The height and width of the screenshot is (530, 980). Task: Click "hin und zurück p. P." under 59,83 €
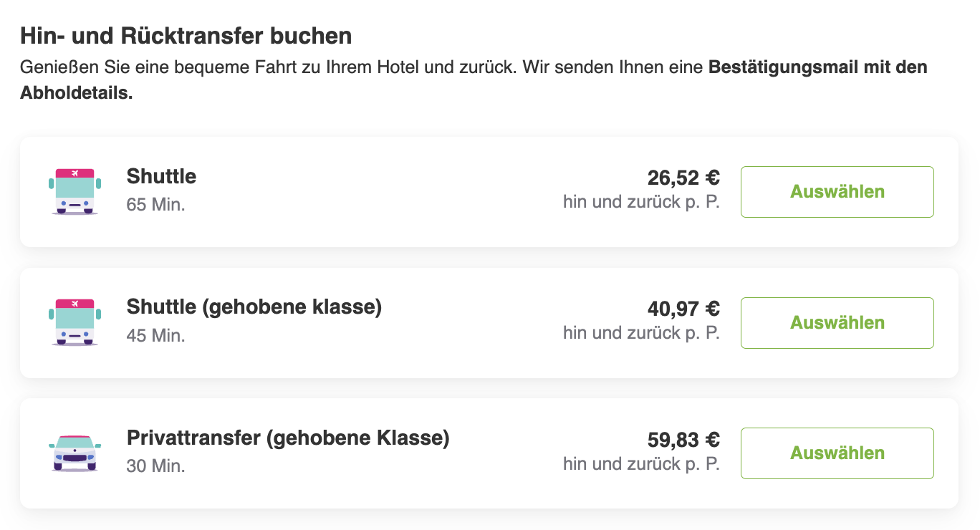tap(641, 463)
